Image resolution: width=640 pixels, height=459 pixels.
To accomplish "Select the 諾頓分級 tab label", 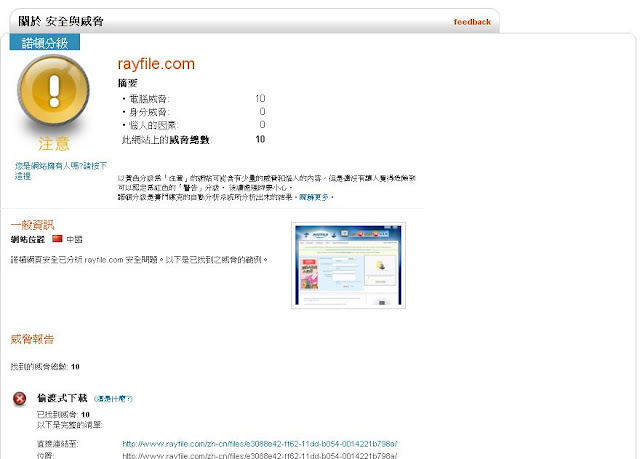I will tap(45, 43).
